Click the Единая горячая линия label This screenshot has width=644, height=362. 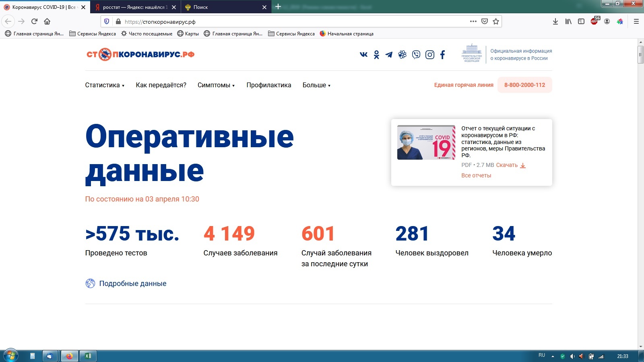[464, 85]
